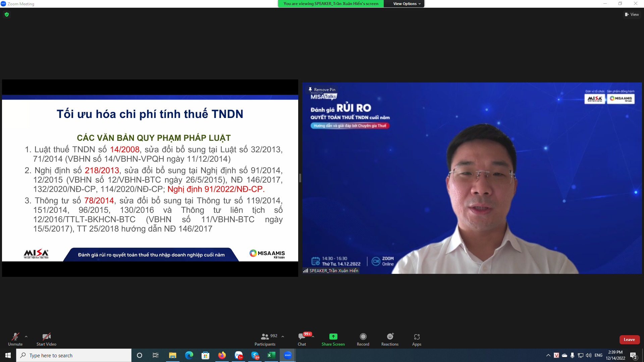The height and width of the screenshot is (362, 644).
Task: Open the Chat panel icon
Action: (302, 337)
